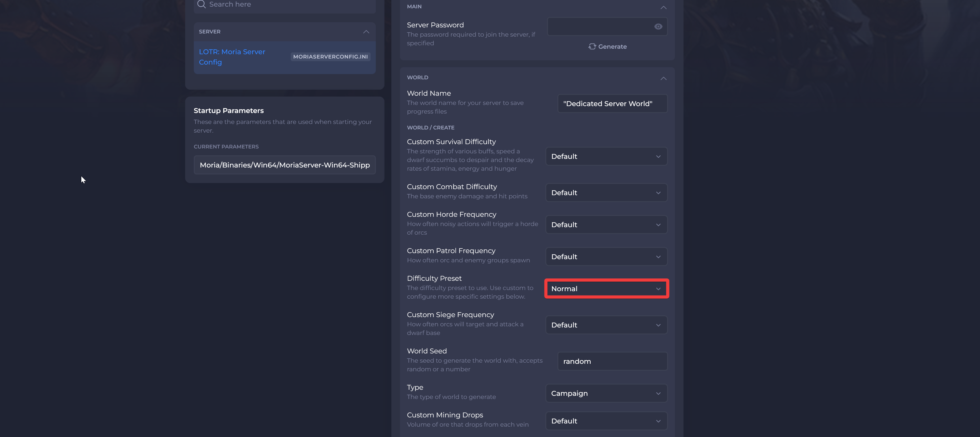Open Custom Combat Difficulty dropdown
Image resolution: width=980 pixels, height=437 pixels.
click(x=607, y=193)
